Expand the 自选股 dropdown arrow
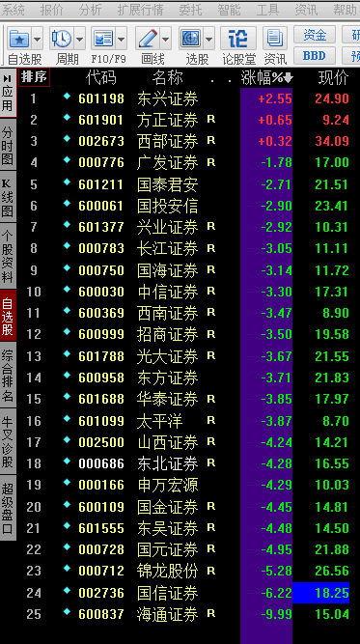Image resolution: width=360 pixels, height=644 pixels. pos(38,40)
